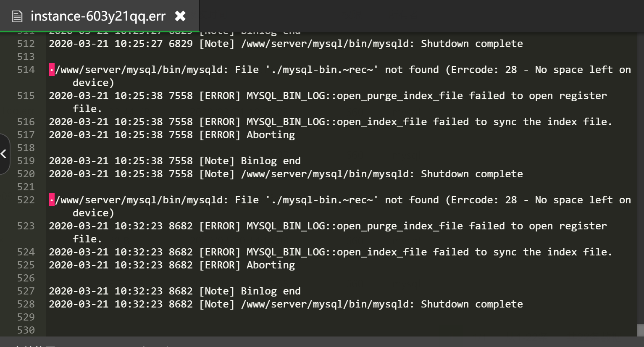Expand the collapsed left sidebar arrow
The height and width of the screenshot is (347, 644).
point(4,154)
